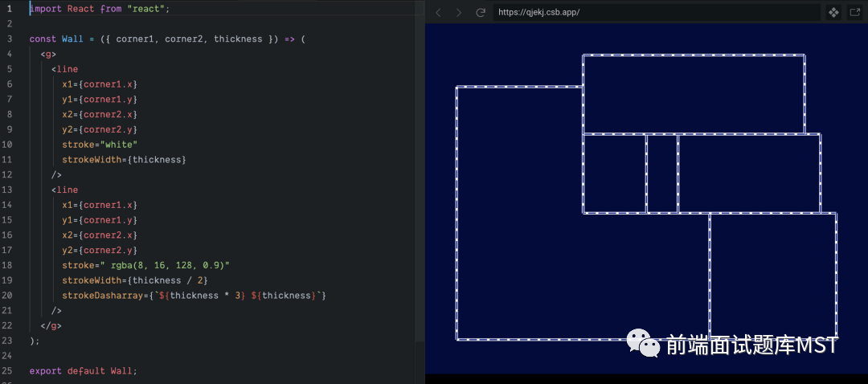Click the <line tag on line 5
Image resolution: width=868 pixels, height=384 pixels.
click(x=65, y=69)
